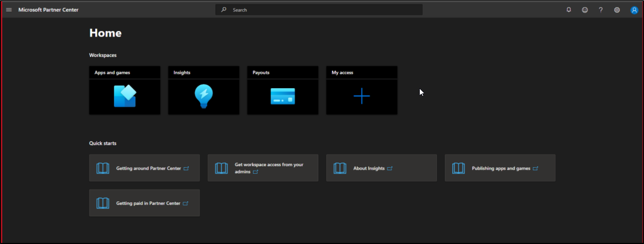Click the Payouts credit card icon
Screen dimensions: 644x244
tap(282, 96)
